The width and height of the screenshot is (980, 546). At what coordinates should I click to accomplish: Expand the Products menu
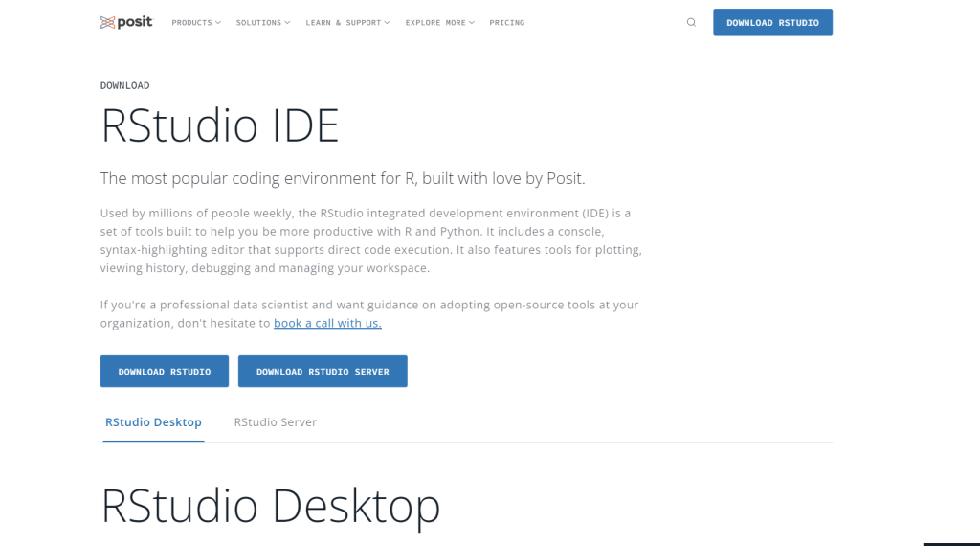tap(196, 23)
